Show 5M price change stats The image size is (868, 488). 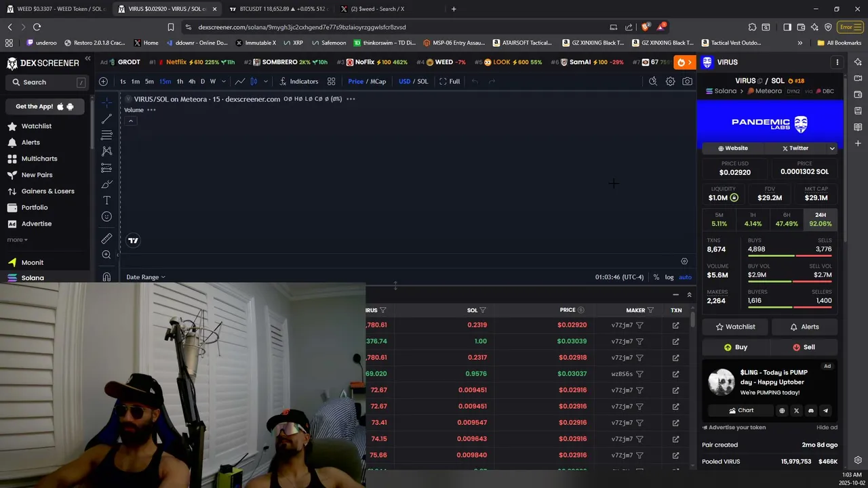tap(719, 220)
